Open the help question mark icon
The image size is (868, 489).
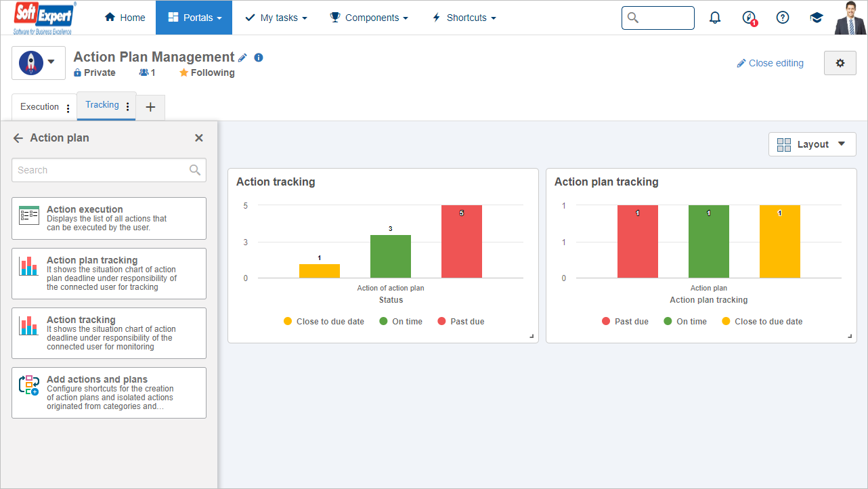(x=783, y=18)
